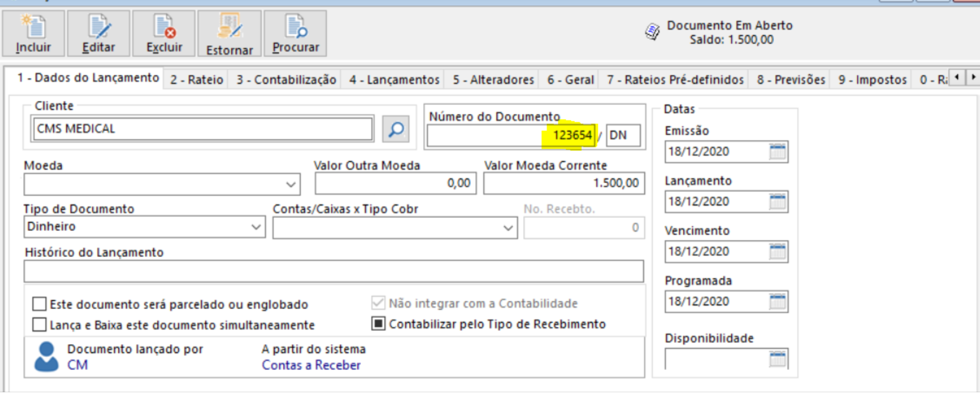Click the Cliente field with CMS MEDICAL
980x405 pixels.
click(203, 129)
